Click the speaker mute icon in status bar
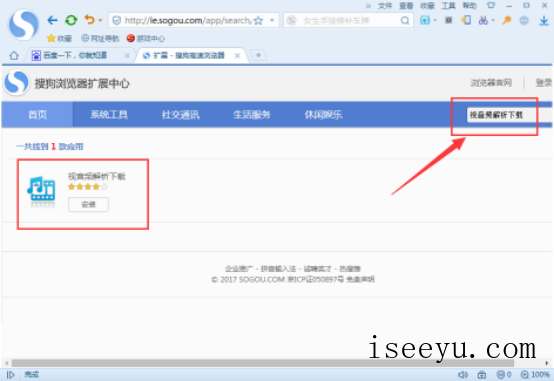This screenshot has height=381, width=554. [x=463, y=374]
